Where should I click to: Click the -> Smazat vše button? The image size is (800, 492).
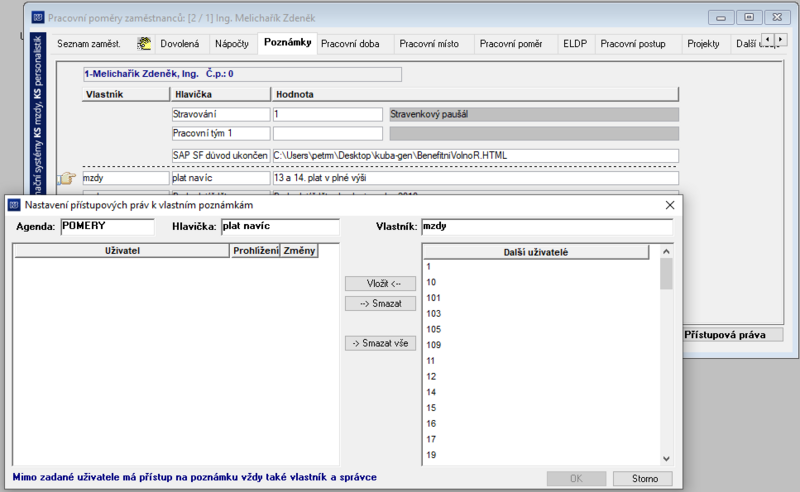click(381, 343)
